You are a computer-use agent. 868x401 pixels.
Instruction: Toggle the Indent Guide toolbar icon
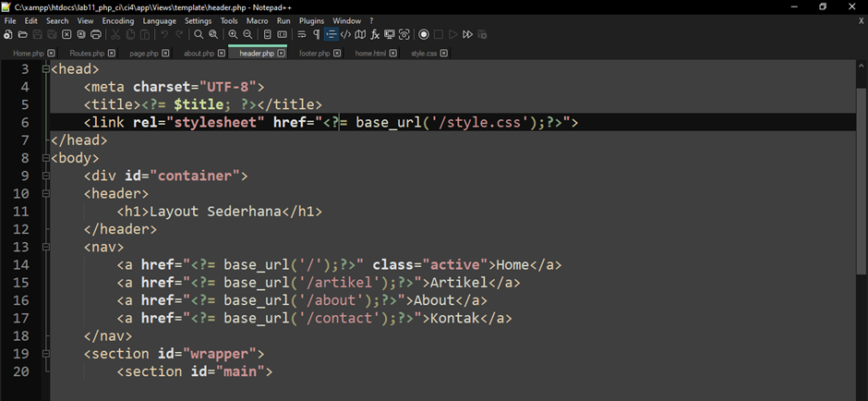click(331, 34)
